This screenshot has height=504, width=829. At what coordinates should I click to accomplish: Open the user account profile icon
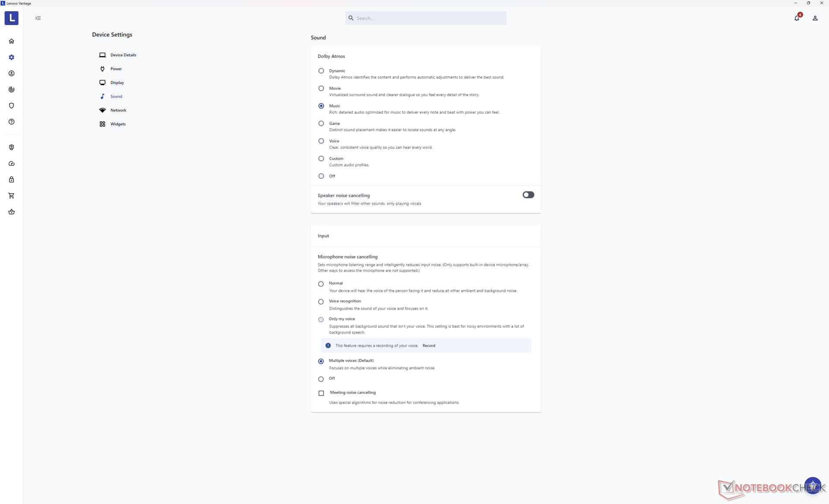click(815, 18)
